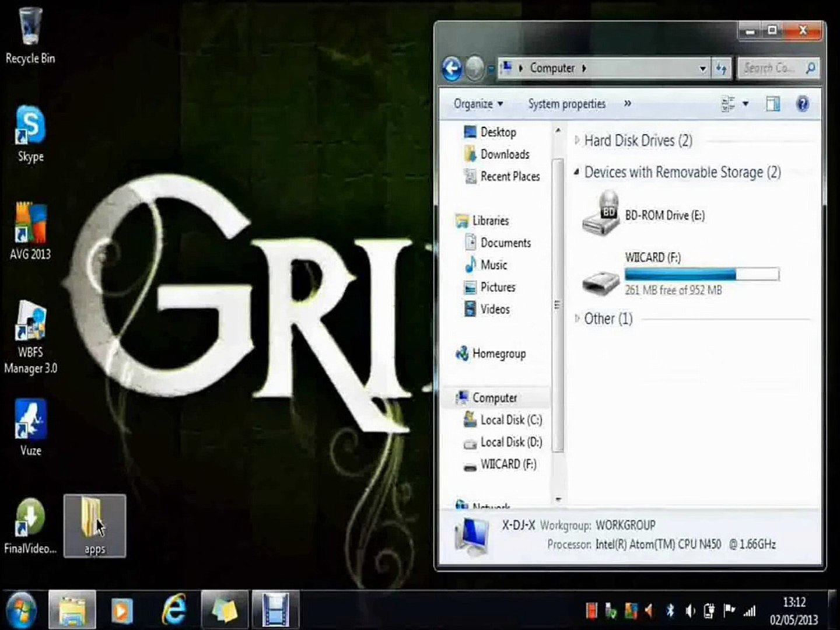This screenshot has height=630, width=840.
Task: Open WIICARD (F:) in the sidebar
Action: [500, 464]
